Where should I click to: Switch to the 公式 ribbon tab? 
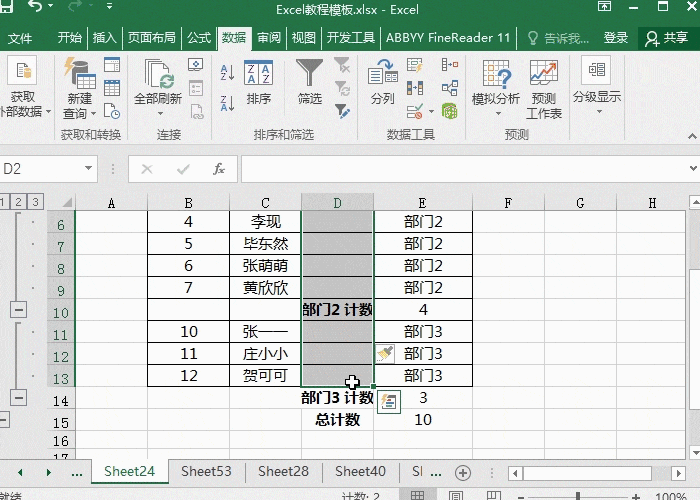pos(199,38)
